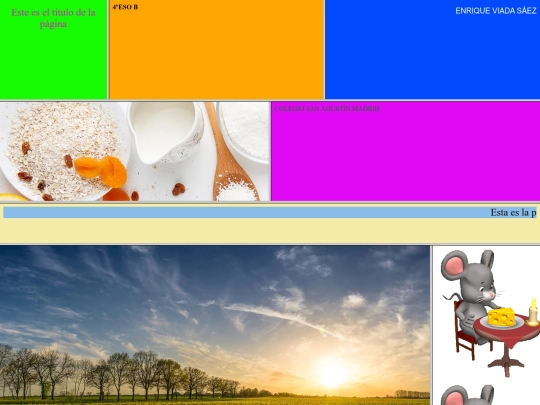Click the 'Este es el título de la página' heading
Screen dimensions: 540x405
point(53,18)
